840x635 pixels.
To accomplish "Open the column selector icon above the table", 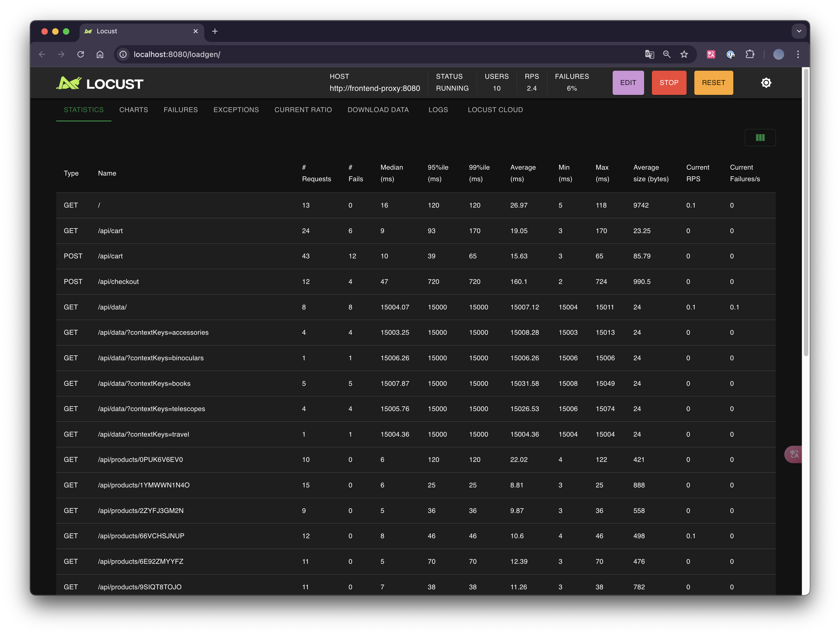I will coord(760,138).
